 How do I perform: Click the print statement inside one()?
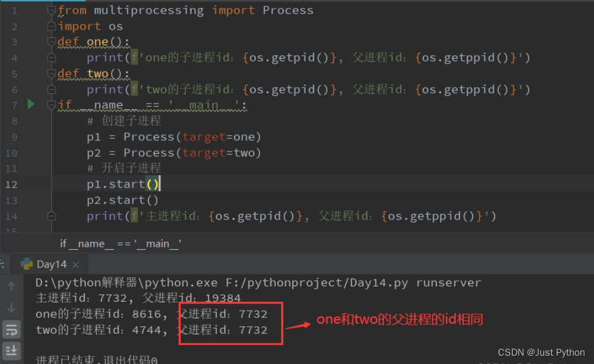(x=309, y=57)
